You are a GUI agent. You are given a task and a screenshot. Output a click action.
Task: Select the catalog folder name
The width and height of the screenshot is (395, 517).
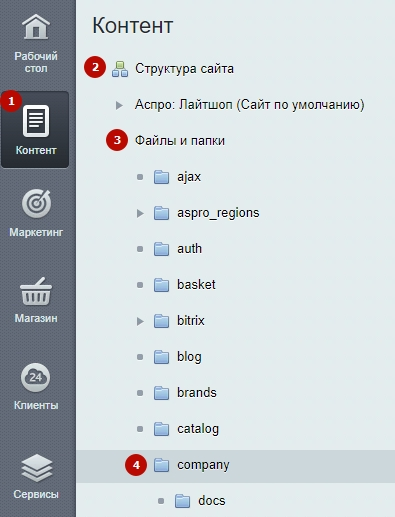coord(198,429)
